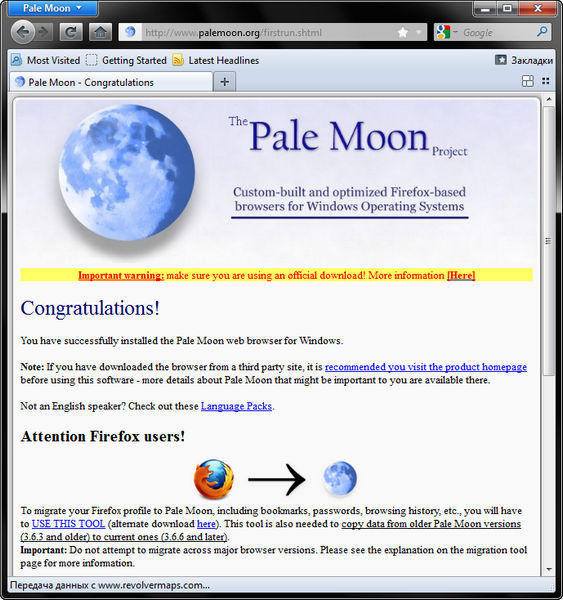Viewport: 563px width, 600px height.
Task: Click the small Pale Moon icon after arrow
Action: [x=339, y=478]
